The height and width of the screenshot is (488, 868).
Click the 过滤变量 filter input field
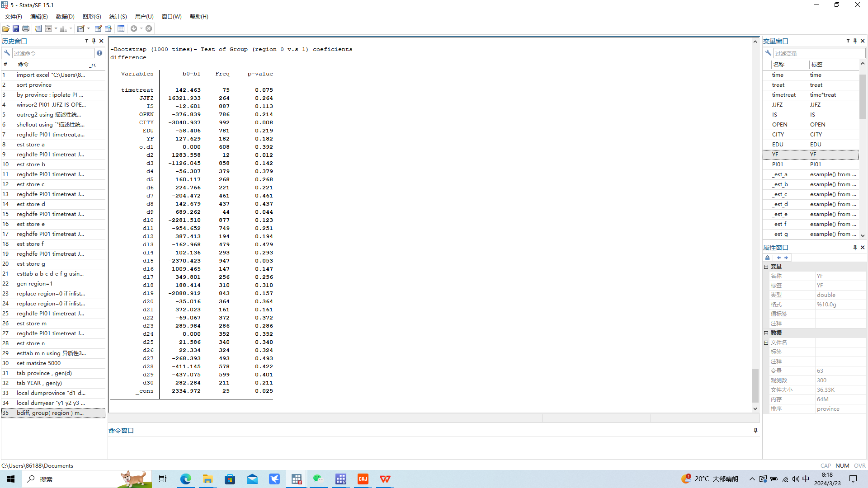tap(818, 53)
